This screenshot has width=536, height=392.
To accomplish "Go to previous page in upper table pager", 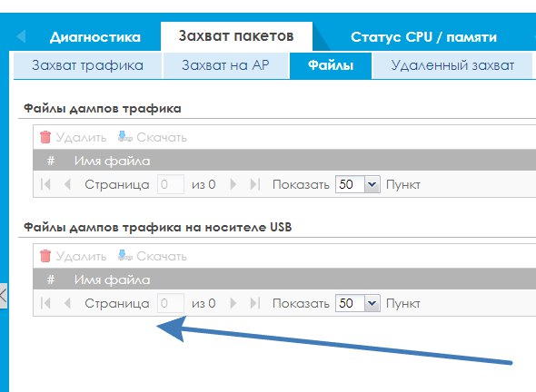I will 68,184.
